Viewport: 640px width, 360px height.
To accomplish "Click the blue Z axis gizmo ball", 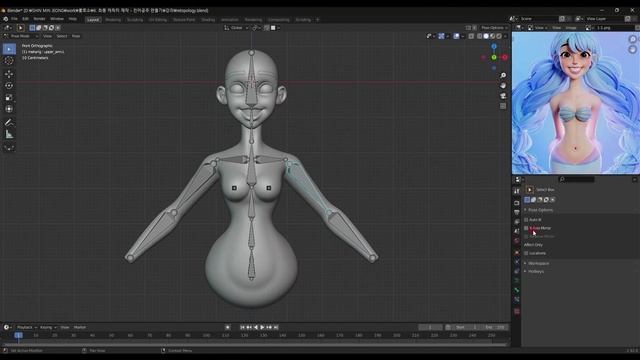I will [x=494, y=47].
